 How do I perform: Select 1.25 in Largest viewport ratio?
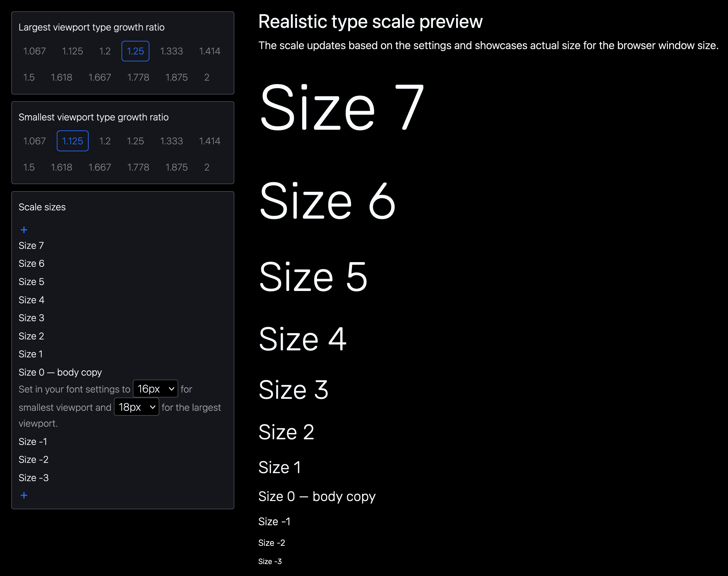(135, 51)
